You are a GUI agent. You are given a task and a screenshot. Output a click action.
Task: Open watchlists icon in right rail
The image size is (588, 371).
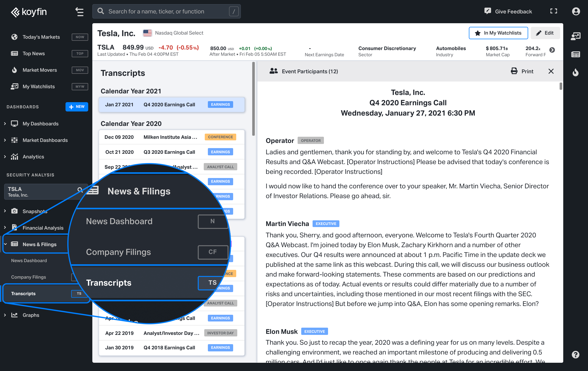576,36
